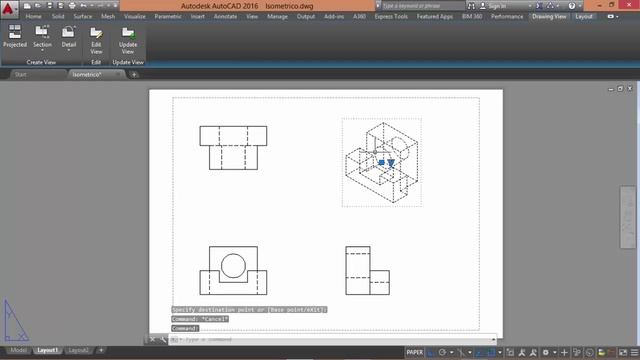Open the Home ribbon tab

point(33,17)
